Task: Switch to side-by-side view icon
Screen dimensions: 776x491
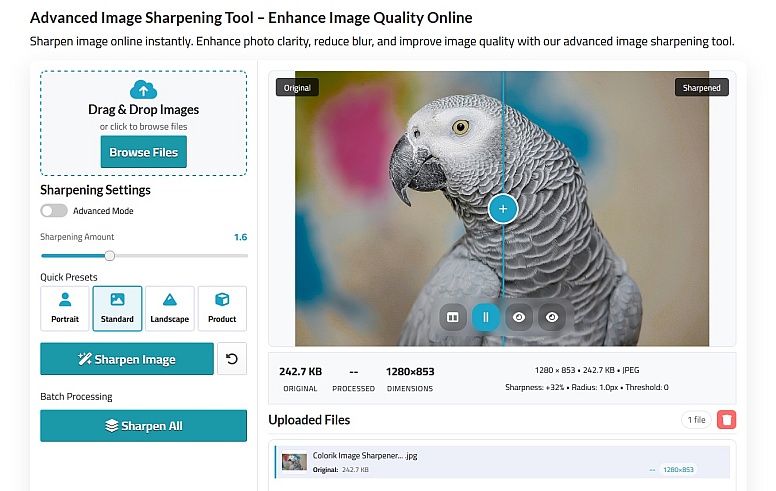Action: 452,317
